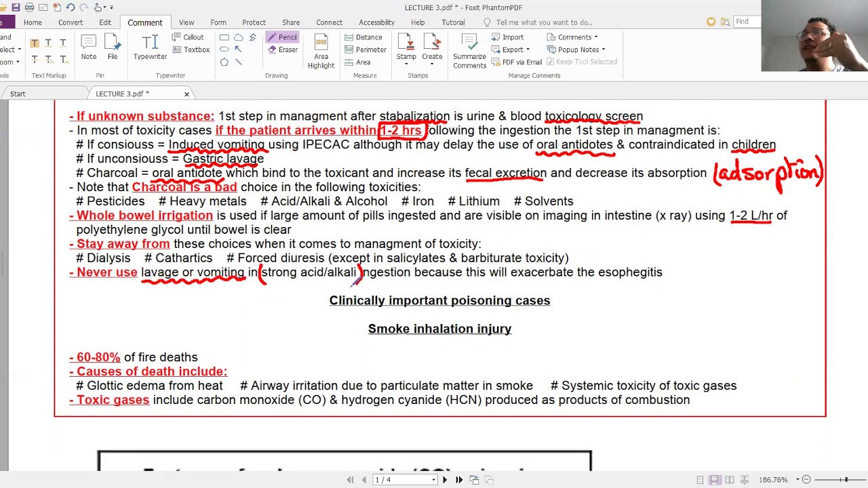Adjust the zoom slider handle
This screenshot has height=488, width=868.
tap(846, 480)
